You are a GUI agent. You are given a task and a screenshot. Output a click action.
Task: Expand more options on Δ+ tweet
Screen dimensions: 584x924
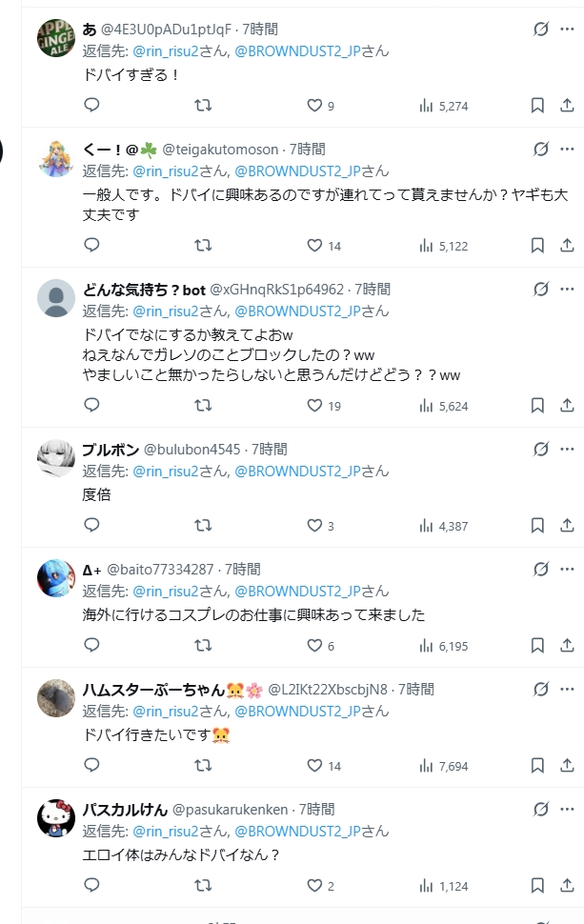click(568, 569)
